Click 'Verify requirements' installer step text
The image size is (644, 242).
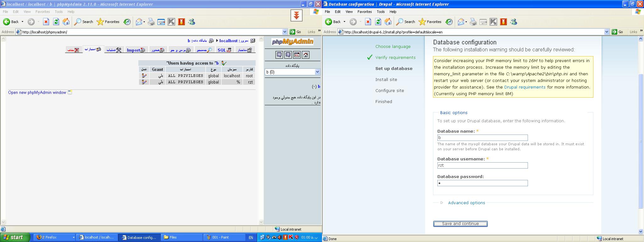point(395,57)
